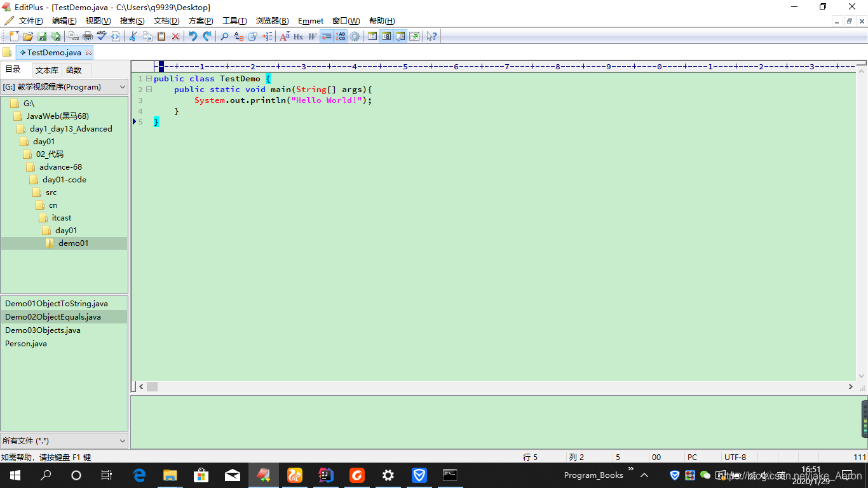Click the Open file toolbar icon

click(x=28, y=36)
